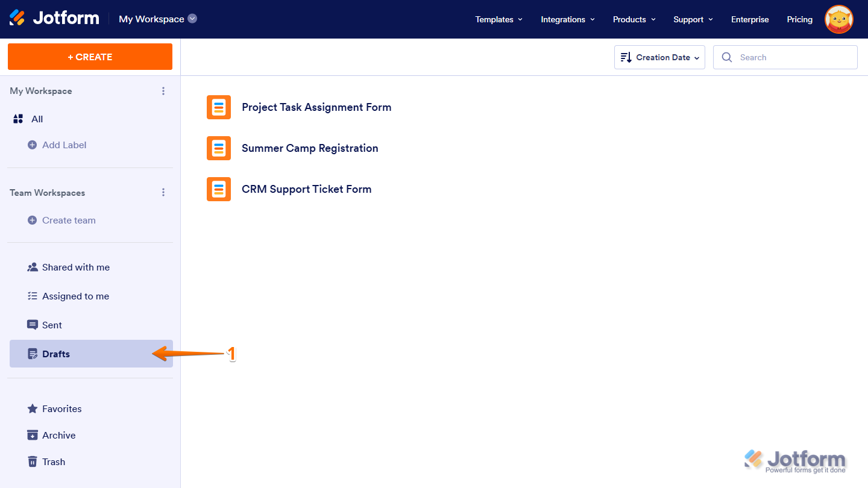Open the Integrations dropdown menu
868x488 pixels.
coord(568,19)
